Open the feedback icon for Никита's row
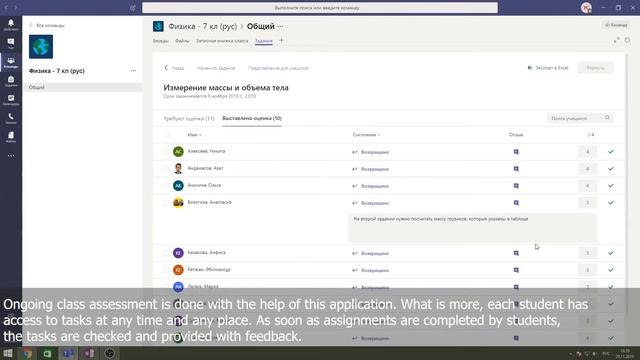Image resolution: width=640 pixels, height=360 pixels. (516, 152)
